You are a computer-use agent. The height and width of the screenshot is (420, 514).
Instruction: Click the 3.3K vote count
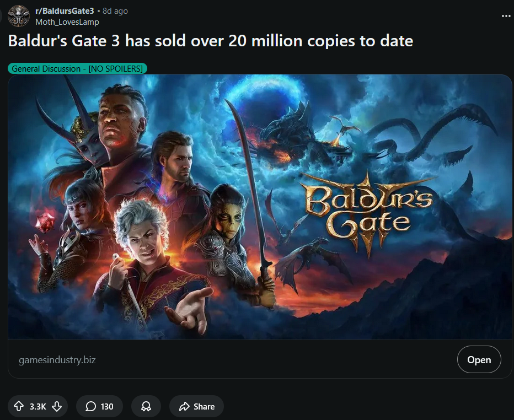point(38,406)
